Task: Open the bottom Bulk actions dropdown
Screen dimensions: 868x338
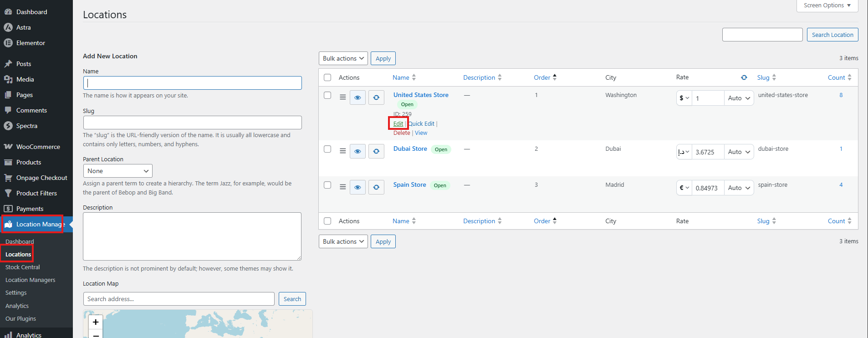Action: (x=343, y=241)
